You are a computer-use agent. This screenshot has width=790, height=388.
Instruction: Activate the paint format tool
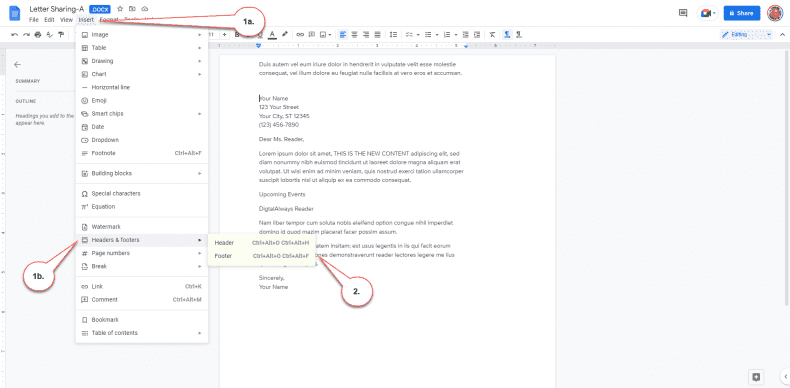[61, 35]
